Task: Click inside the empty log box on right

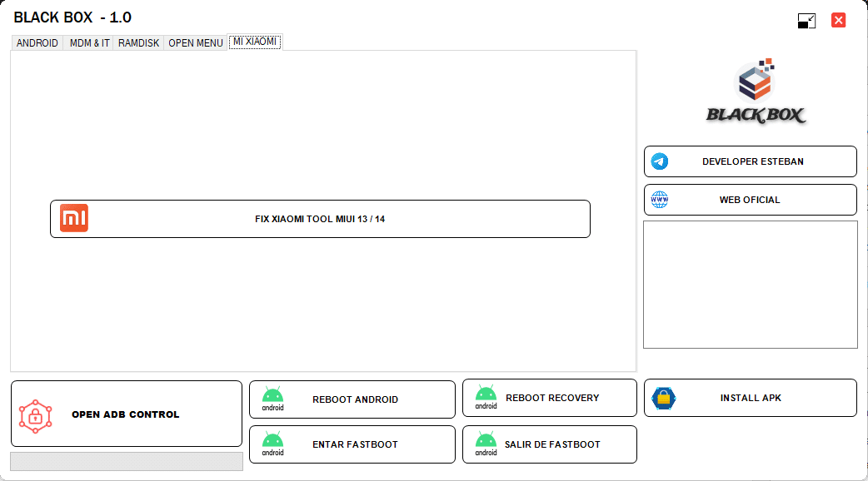Action: tap(750, 285)
